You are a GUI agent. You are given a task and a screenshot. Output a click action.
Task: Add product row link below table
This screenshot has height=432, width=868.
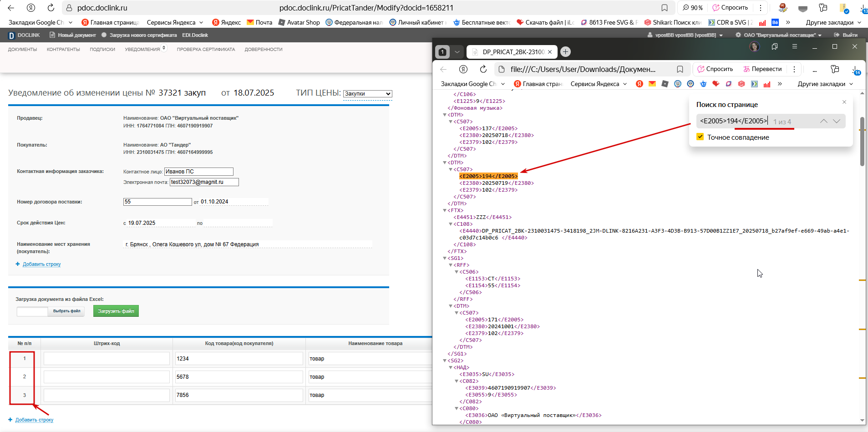34,420
